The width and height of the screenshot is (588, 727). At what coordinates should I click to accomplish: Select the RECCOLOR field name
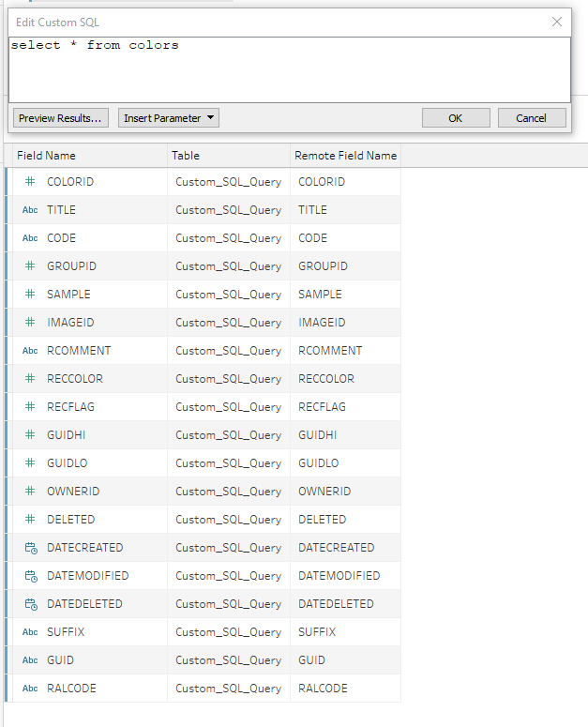tap(75, 379)
